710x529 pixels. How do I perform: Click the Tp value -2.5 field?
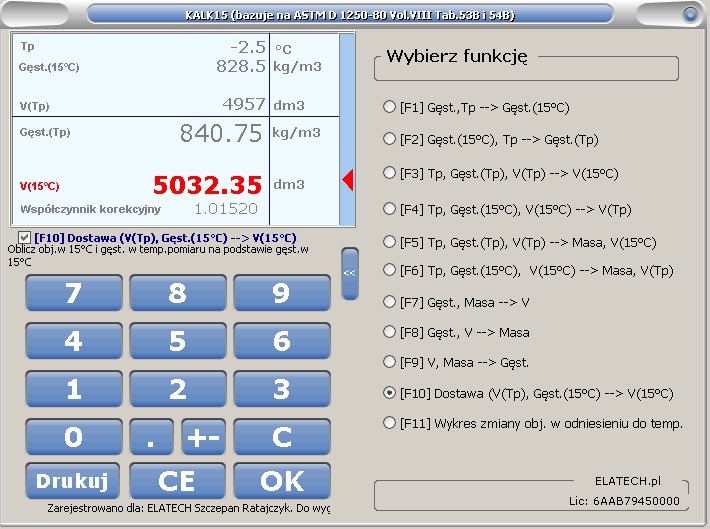[248, 47]
